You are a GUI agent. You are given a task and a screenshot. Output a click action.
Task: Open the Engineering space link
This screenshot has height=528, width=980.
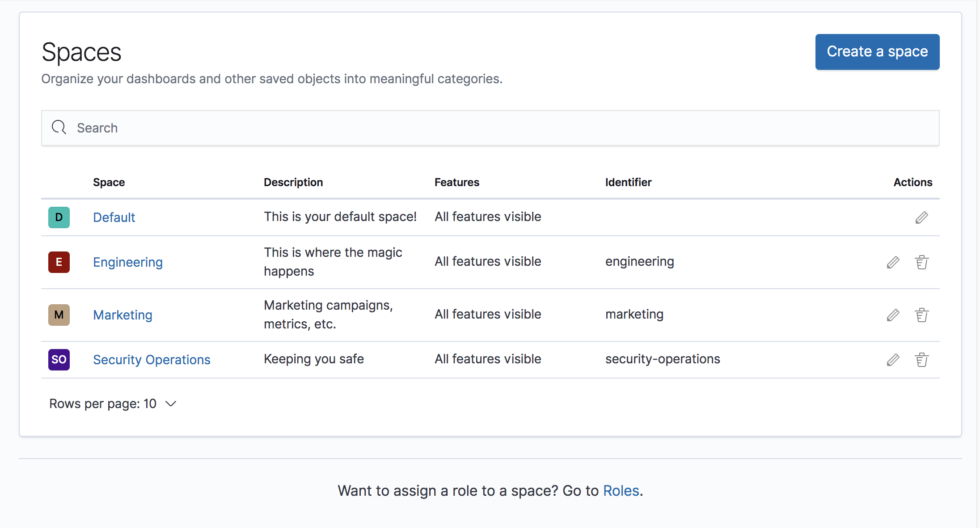pyautogui.click(x=128, y=262)
